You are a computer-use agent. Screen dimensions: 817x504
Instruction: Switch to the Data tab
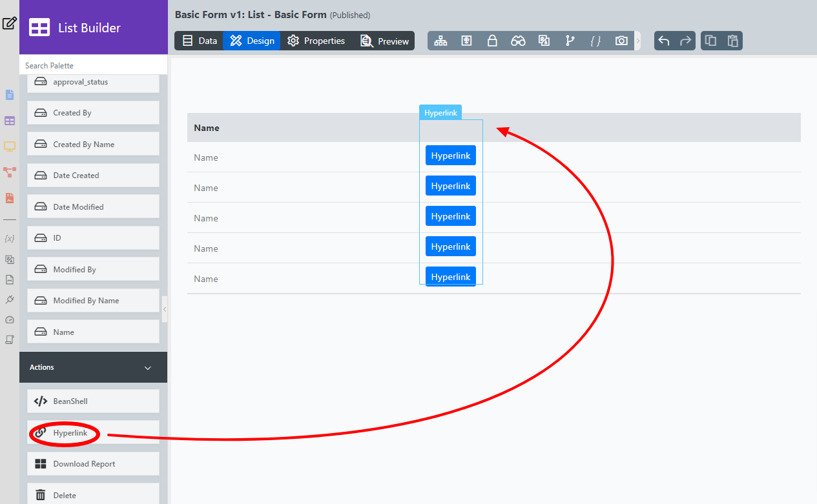tap(199, 41)
